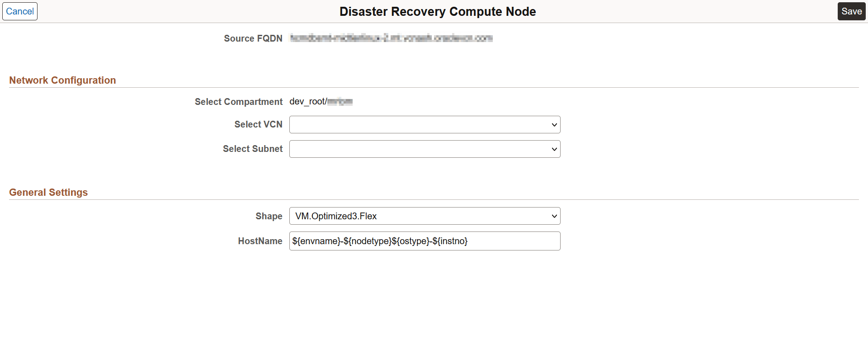Image resolution: width=868 pixels, height=340 pixels.
Task: Cancel the Disaster Recovery configuration
Action: pos(20,11)
